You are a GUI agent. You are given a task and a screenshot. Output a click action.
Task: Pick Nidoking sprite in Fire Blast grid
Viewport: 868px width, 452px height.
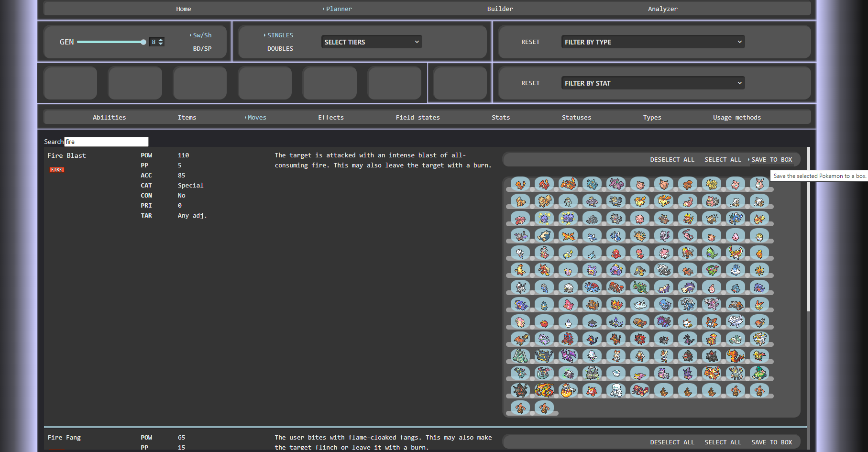point(616,184)
